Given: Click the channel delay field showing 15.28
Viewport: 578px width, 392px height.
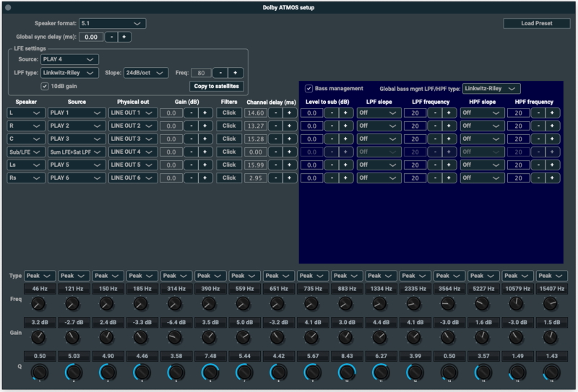Looking at the screenshot, I should 256,139.
